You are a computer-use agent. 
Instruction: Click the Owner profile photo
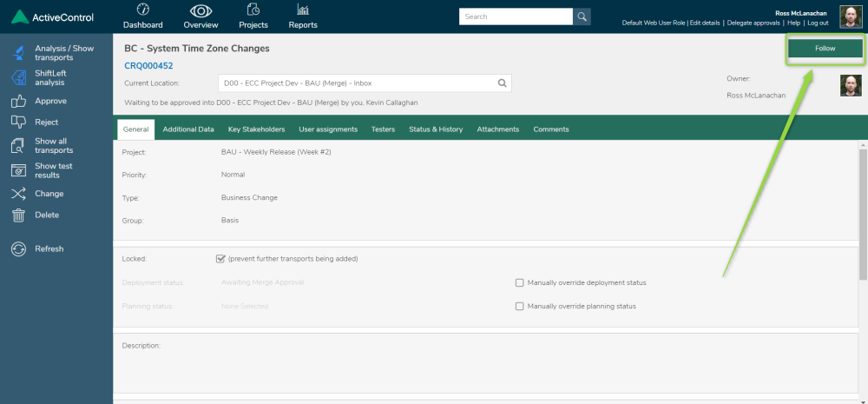tap(851, 86)
